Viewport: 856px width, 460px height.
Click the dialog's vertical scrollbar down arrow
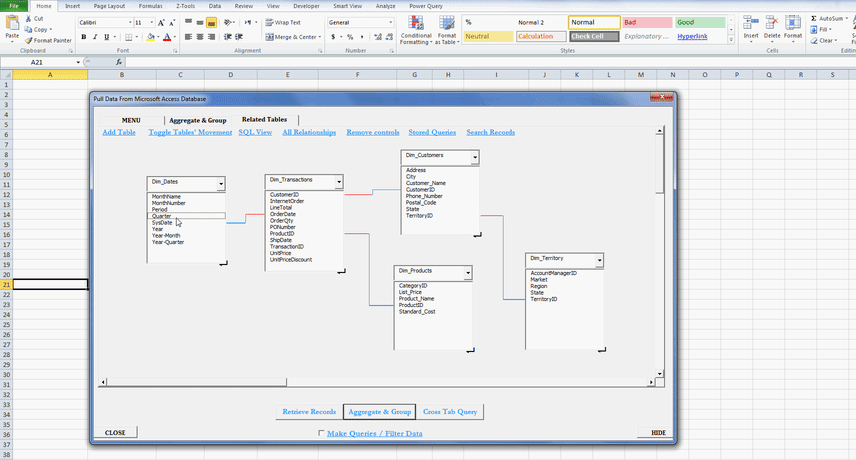point(659,374)
